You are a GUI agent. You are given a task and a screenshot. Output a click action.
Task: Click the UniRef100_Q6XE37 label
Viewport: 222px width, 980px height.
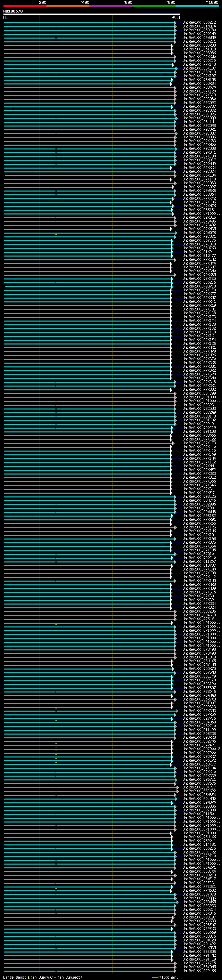[199, 68]
